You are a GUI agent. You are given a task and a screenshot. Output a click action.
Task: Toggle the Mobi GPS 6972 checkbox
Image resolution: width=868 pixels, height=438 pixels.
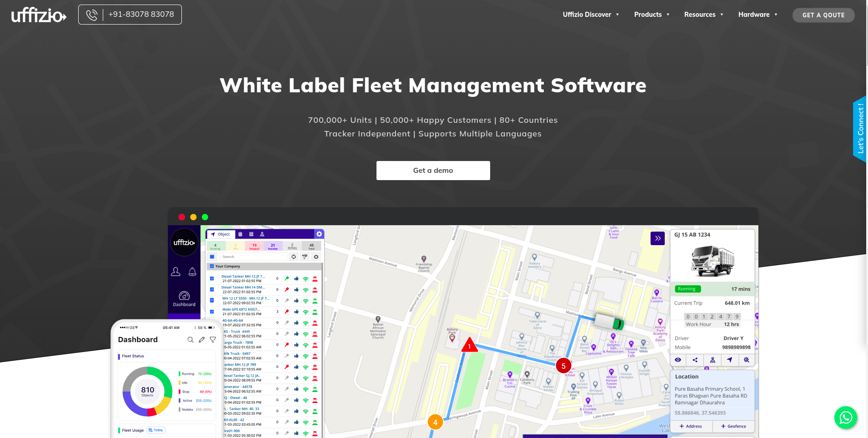click(x=212, y=312)
